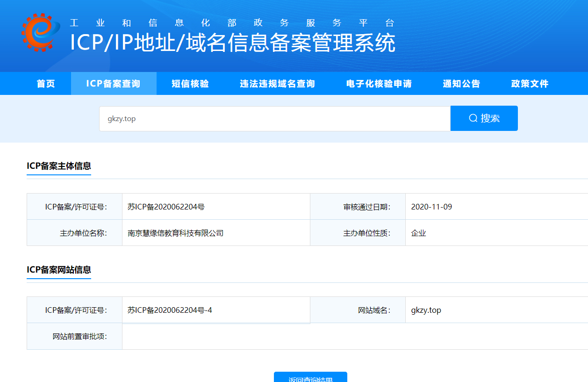Click the ICP/IP地址/域名信息备案管理系统 title
This screenshot has width=588, height=382.
click(233, 43)
